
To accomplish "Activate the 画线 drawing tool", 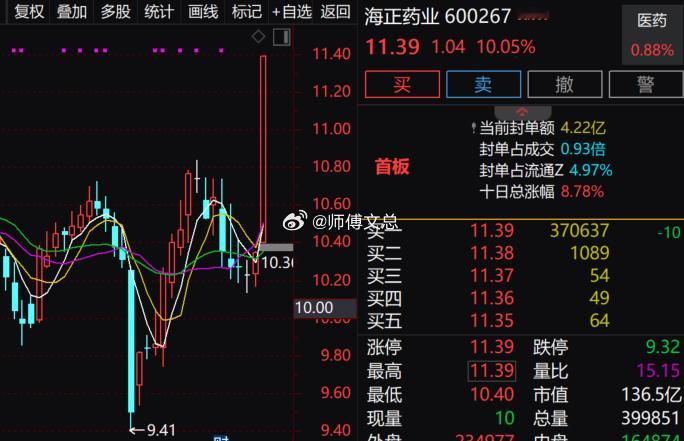I will coord(203,12).
